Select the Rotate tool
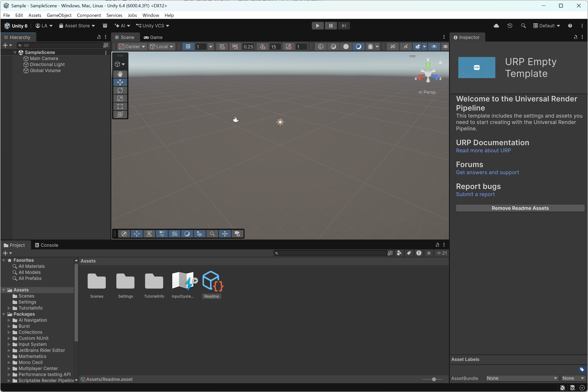This screenshot has width=588, height=392. 120,90
